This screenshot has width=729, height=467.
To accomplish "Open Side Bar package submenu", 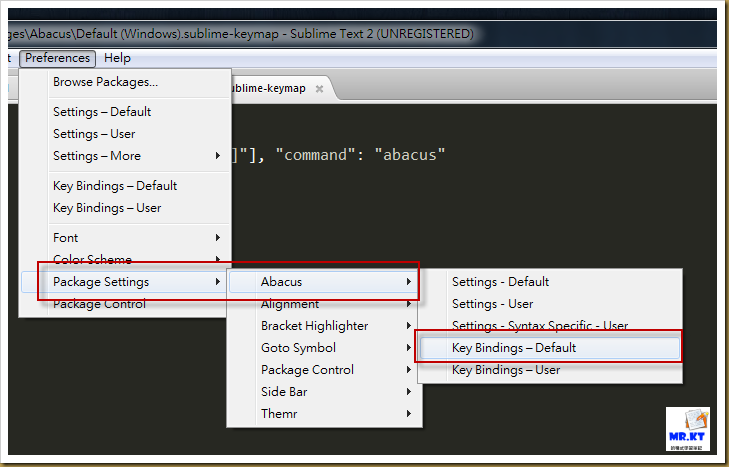I will click(x=324, y=392).
